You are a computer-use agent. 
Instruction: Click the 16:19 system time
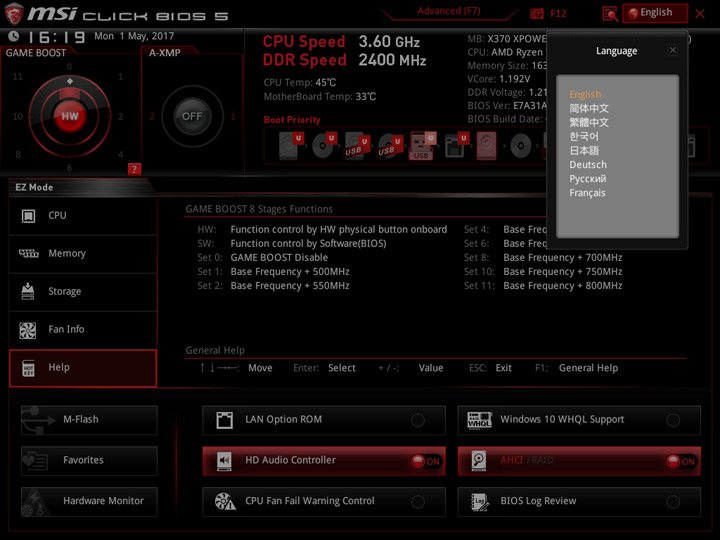click(x=57, y=37)
